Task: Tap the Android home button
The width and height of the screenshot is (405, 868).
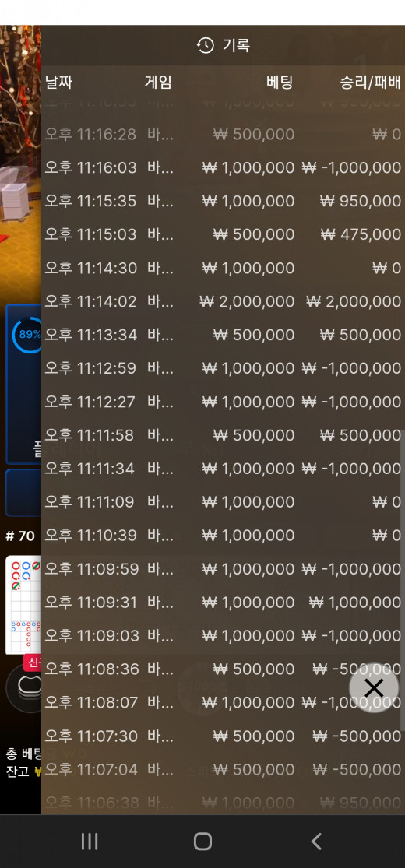Action: (202, 842)
